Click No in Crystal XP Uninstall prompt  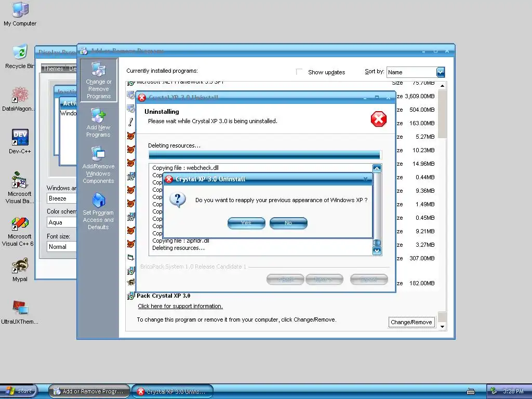288,223
